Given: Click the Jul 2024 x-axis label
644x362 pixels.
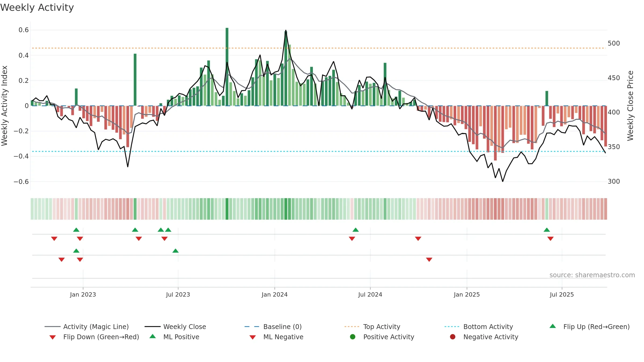Looking at the screenshot, I should click(370, 295).
